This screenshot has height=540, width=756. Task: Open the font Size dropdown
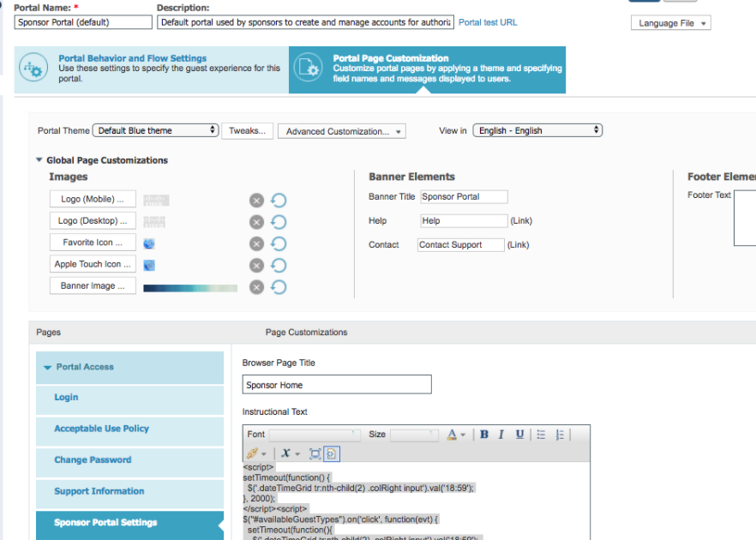click(414, 435)
